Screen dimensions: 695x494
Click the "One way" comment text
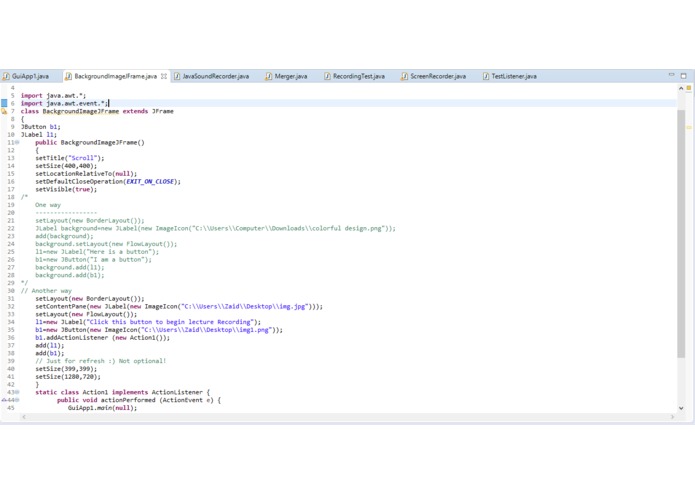(x=48, y=205)
